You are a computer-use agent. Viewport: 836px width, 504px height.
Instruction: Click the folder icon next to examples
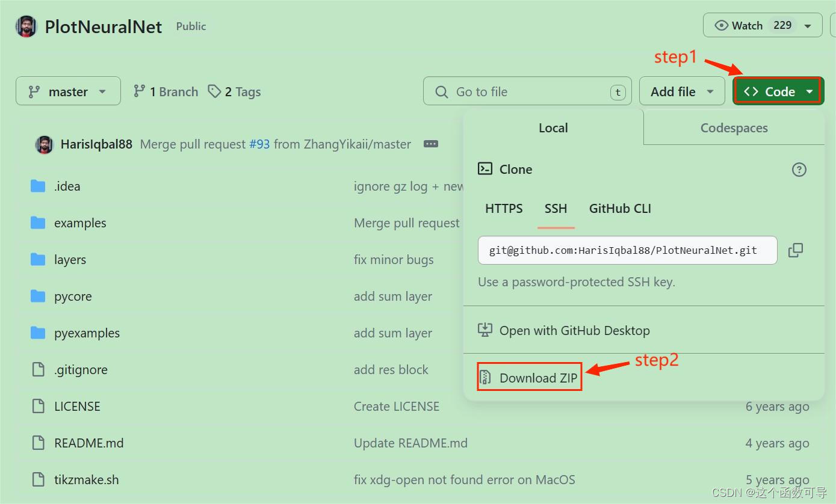coord(38,223)
